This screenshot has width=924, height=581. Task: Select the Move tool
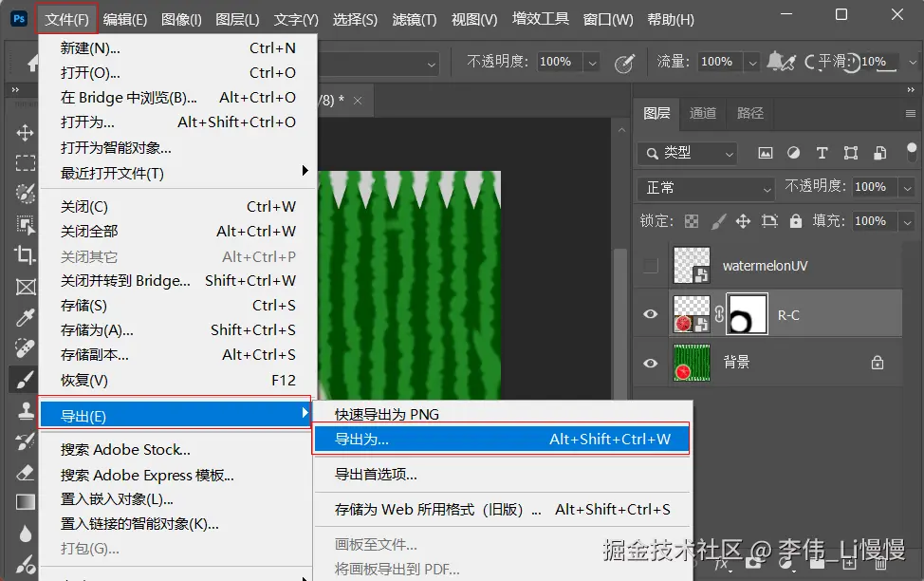pyautogui.click(x=25, y=132)
